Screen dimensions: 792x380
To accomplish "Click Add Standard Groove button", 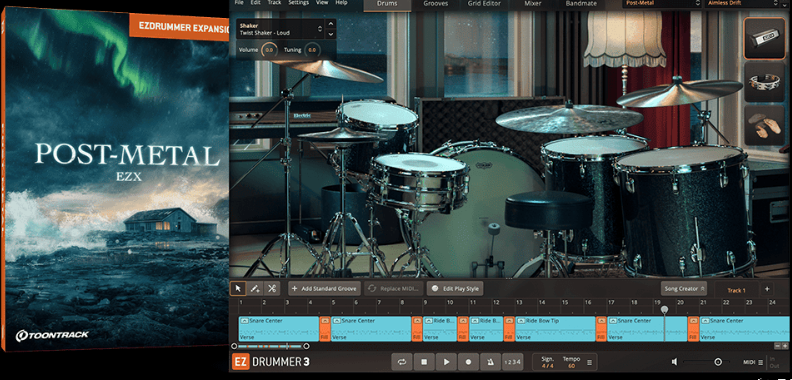I will (324, 289).
